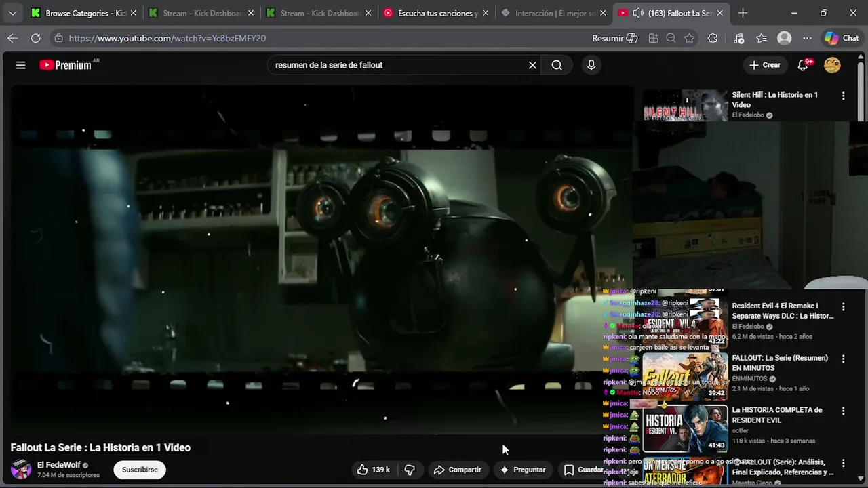Expand the tab search dropdown arrow

pyautogui.click(x=12, y=13)
